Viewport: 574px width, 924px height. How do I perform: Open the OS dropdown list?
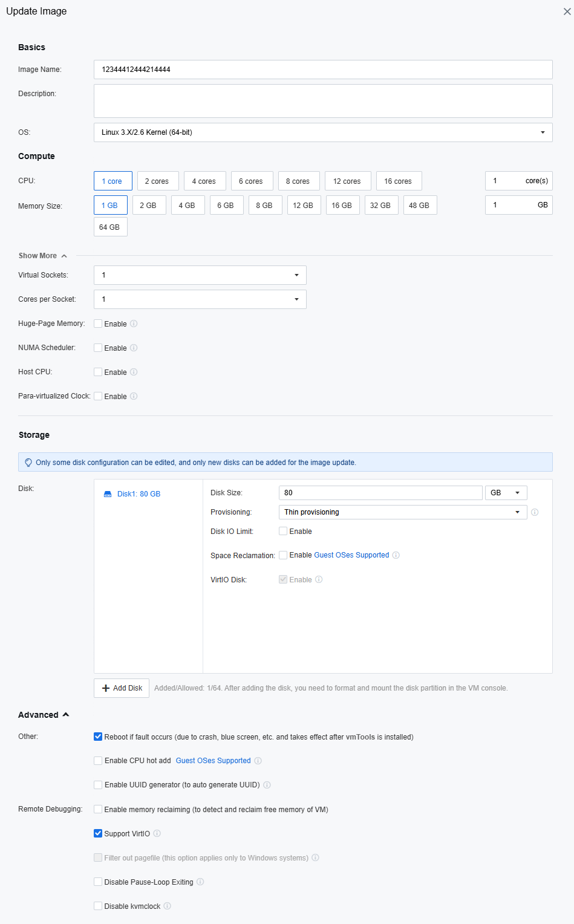point(323,132)
